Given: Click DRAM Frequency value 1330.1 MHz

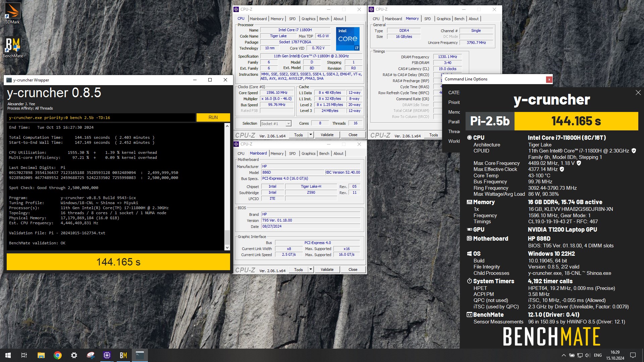Looking at the screenshot, I should pos(447,57).
